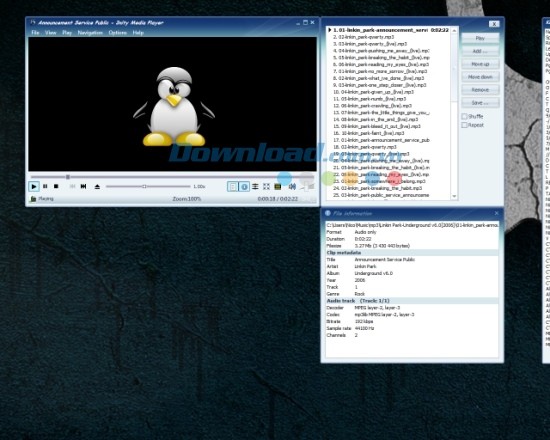Click the Album value Underground v6.0

[374, 273]
